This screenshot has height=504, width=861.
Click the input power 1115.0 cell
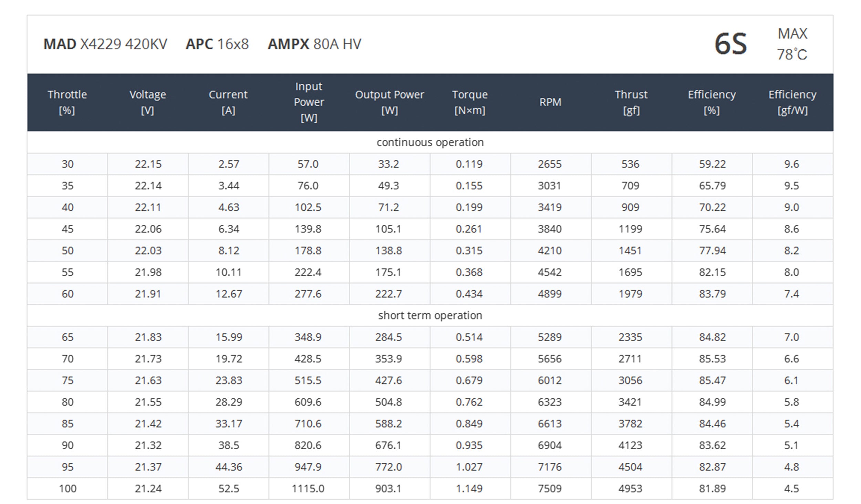point(308,489)
